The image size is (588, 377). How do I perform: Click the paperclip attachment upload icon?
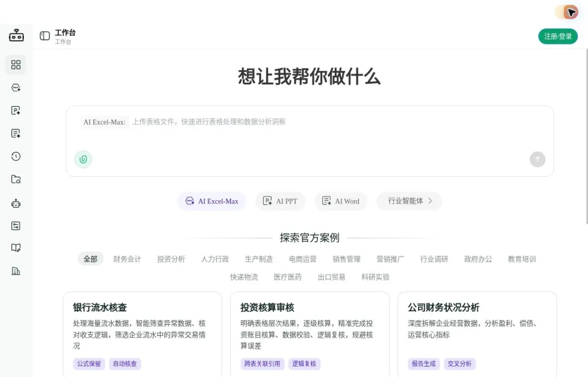pyautogui.click(x=83, y=159)
